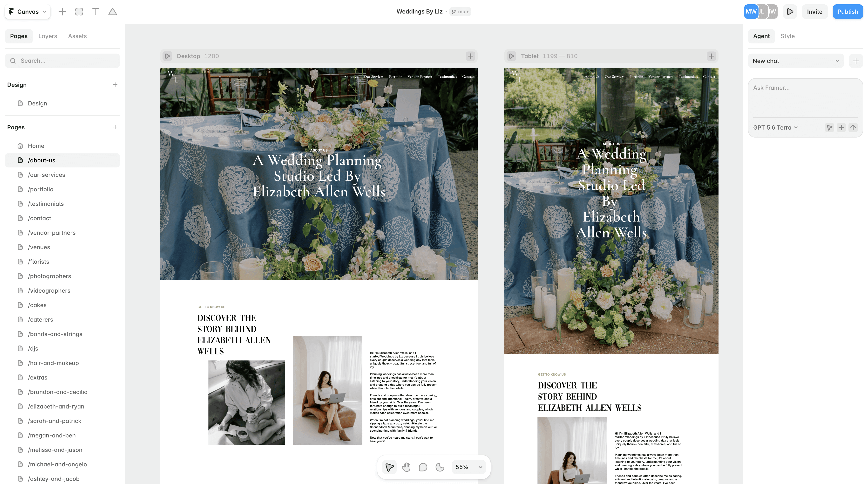This screenshot has width=868, height=484.
Task: Click the MW collaborator avatar
Action: point(751,12)
